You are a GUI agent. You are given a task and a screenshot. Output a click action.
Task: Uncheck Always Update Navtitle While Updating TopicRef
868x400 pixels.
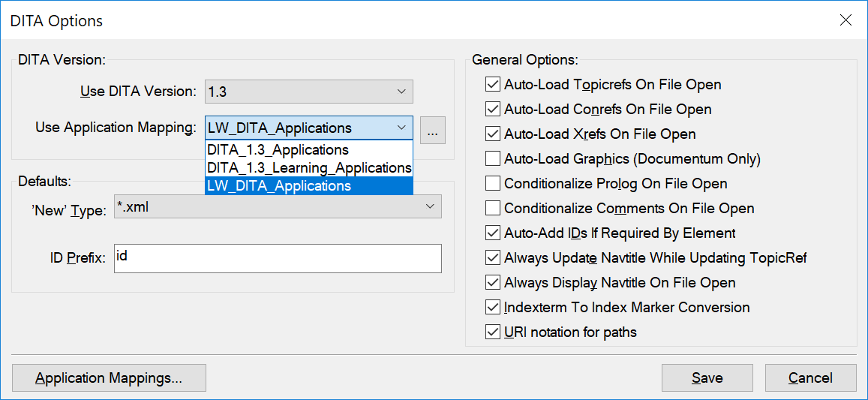[493, 257]
